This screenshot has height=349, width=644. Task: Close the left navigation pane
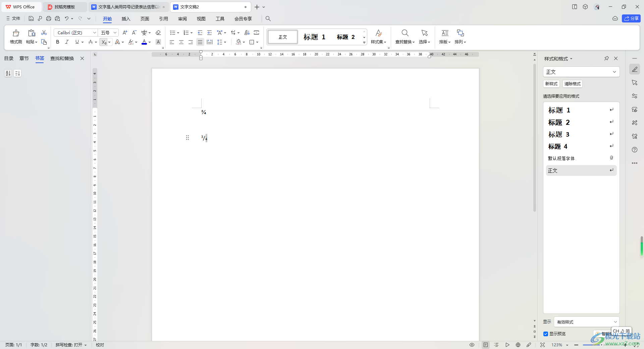82,58
